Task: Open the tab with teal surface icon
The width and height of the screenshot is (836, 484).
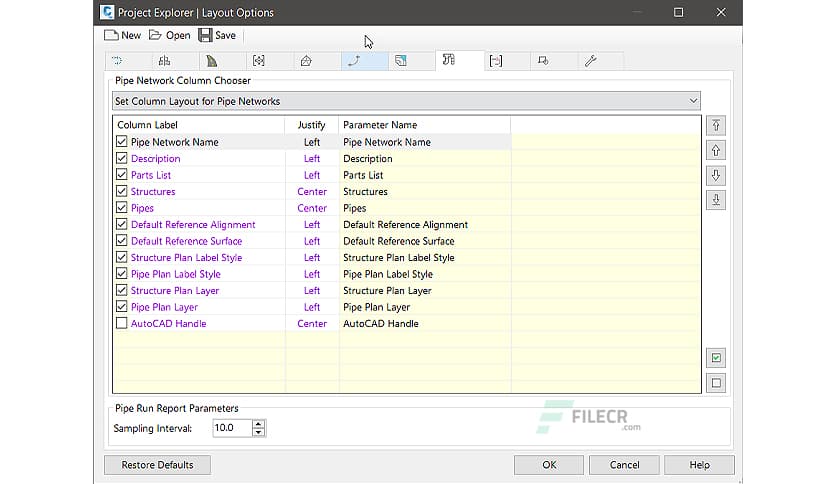Action: click(x=401, y=61)
